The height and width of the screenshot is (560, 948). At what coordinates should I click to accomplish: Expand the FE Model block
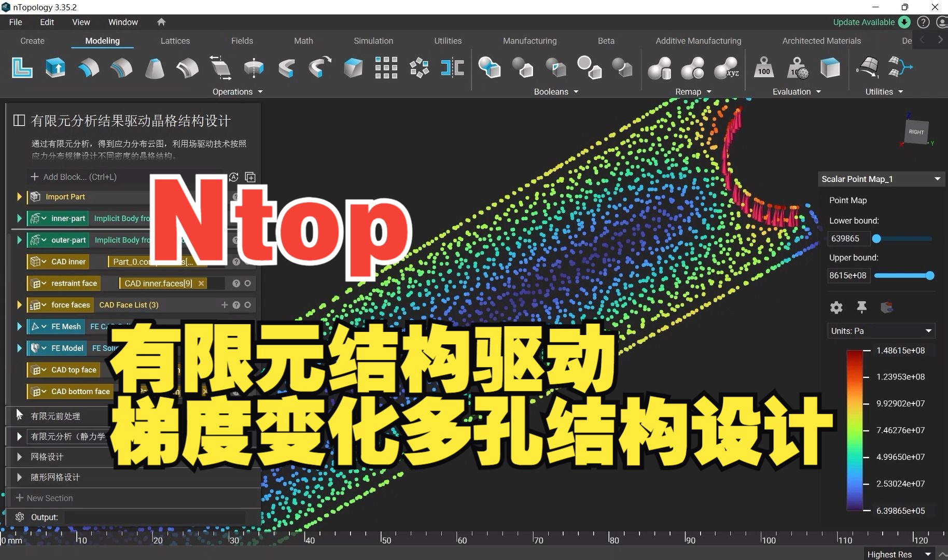tap(19, 348)
